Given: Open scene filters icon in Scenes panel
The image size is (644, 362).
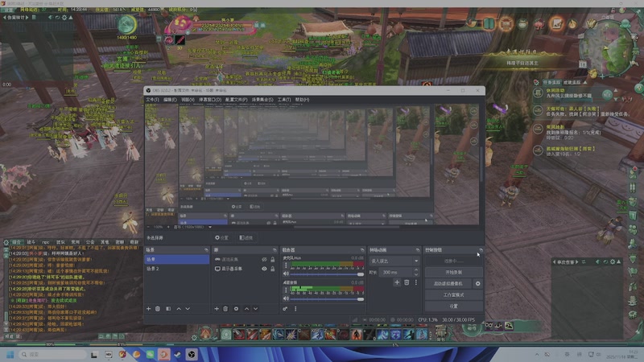Looking at the screenshot, I should [168, 309].
